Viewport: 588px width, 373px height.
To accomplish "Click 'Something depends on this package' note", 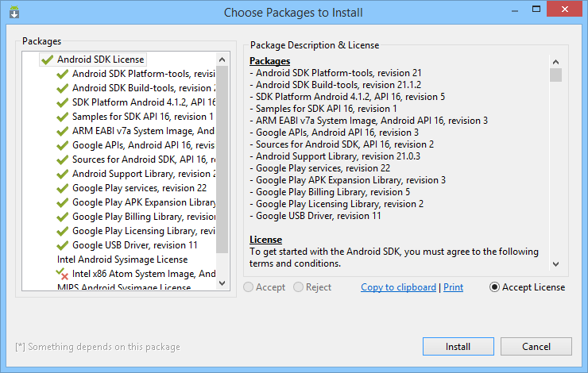I will 98,347.
